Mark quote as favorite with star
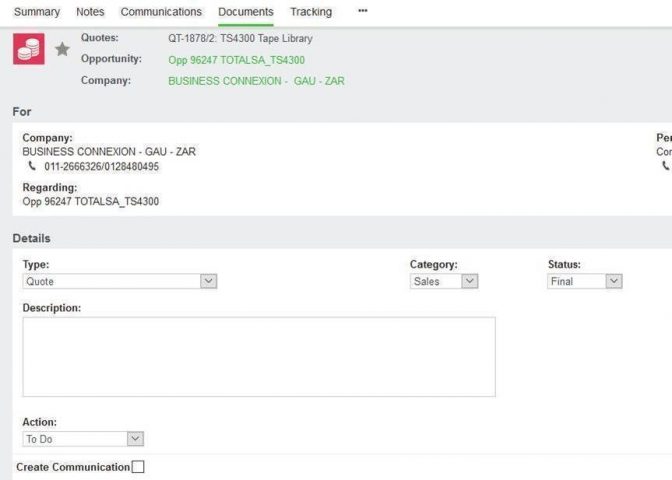672x480 pixels. point(62,49)
